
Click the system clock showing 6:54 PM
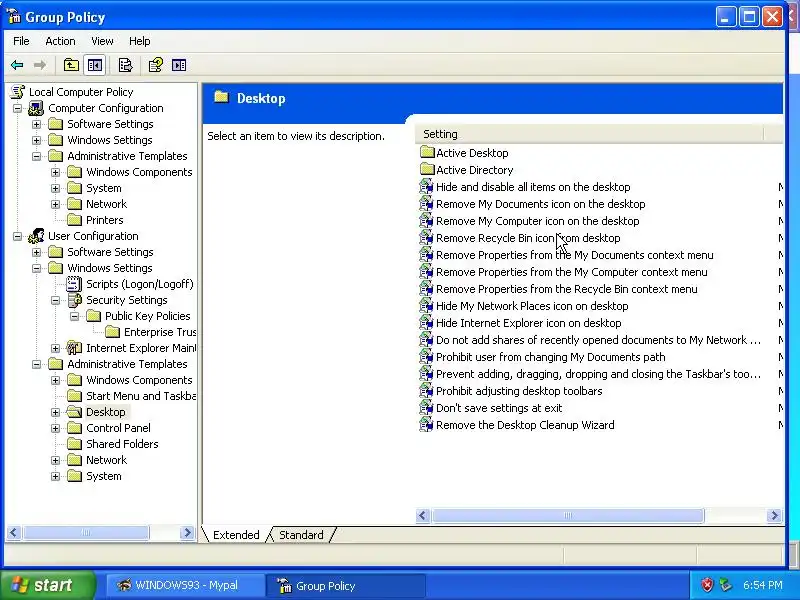point(762,585)
